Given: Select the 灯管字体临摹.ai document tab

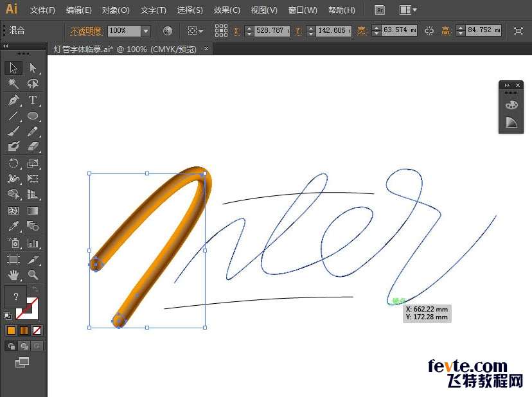Looking at the screenshot, I should tap(130, 49).
